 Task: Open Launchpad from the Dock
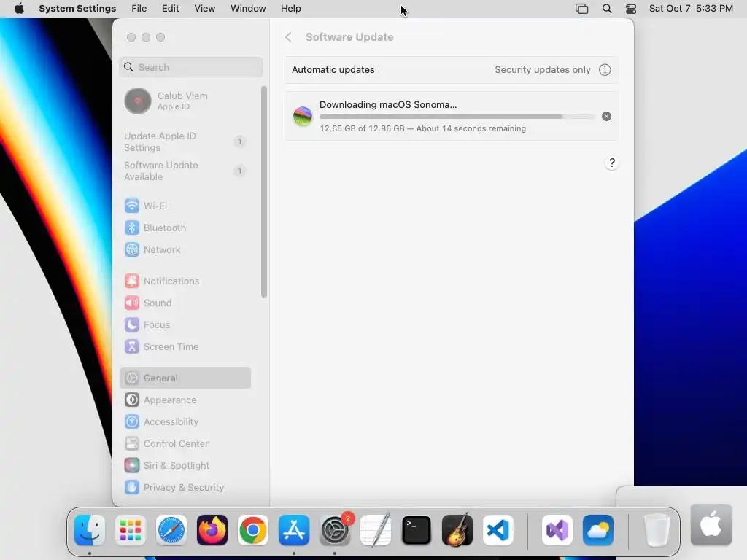[131, 530]
